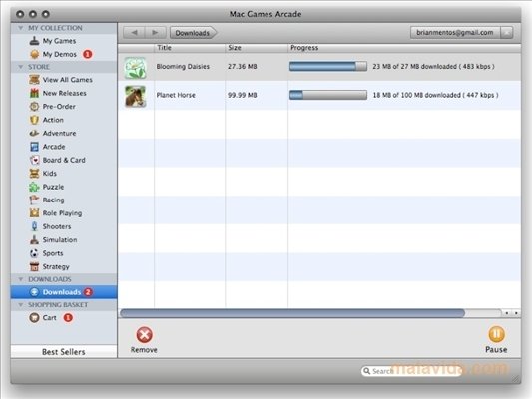Collapse the DOWNLOADS section triangle
The height and width of the screenshot is (399, 532).
(21, 279)
